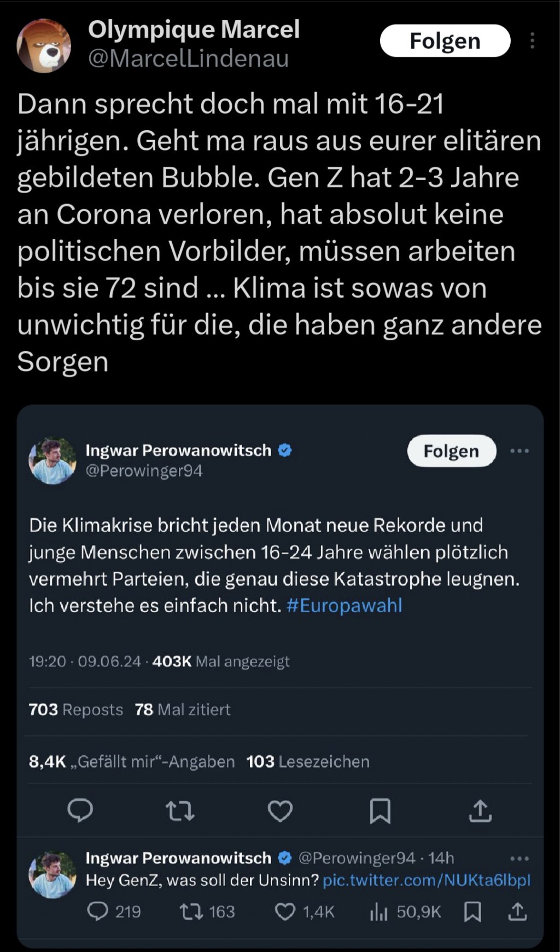Follow Ingwar Perowanowitsch via the Folgen button
This screenshot has width=560, height=952.
coord(451,451)
